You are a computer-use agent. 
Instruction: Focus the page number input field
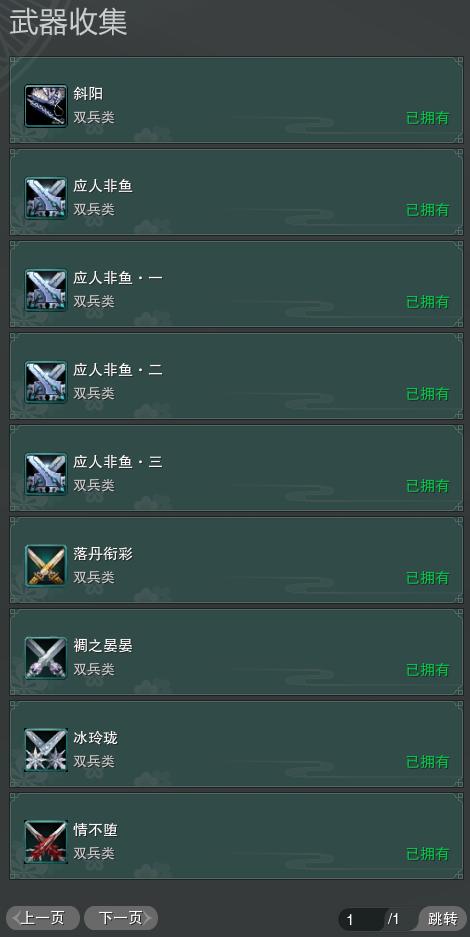361,919
